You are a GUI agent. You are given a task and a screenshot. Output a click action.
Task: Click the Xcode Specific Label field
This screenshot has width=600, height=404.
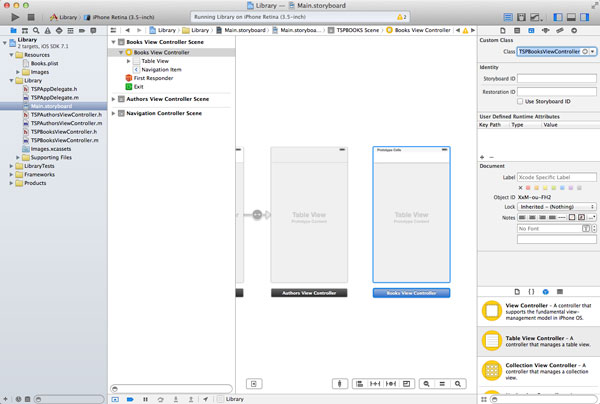[557, 177]
